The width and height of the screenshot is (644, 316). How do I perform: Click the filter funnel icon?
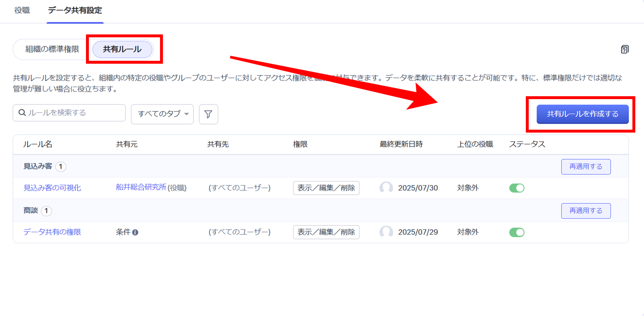[208, 114]
